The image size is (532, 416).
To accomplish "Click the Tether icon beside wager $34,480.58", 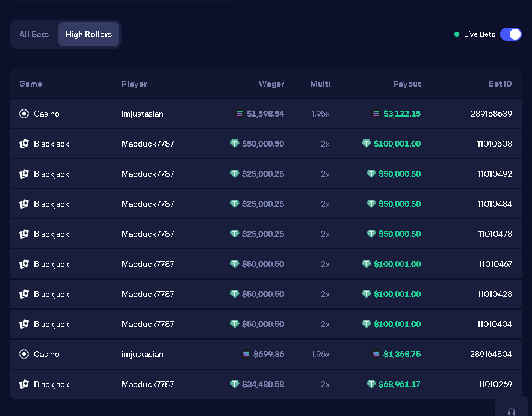I will (235, 384).
